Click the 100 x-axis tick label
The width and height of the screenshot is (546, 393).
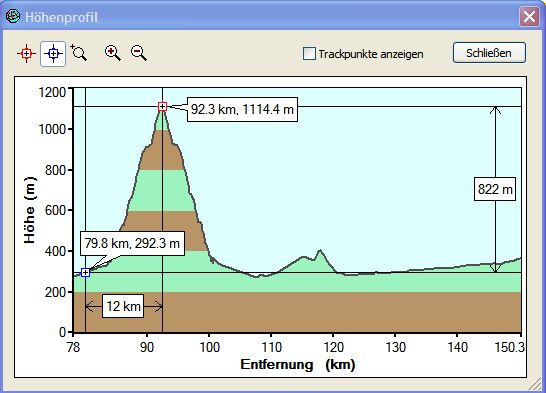click(209, 347)
